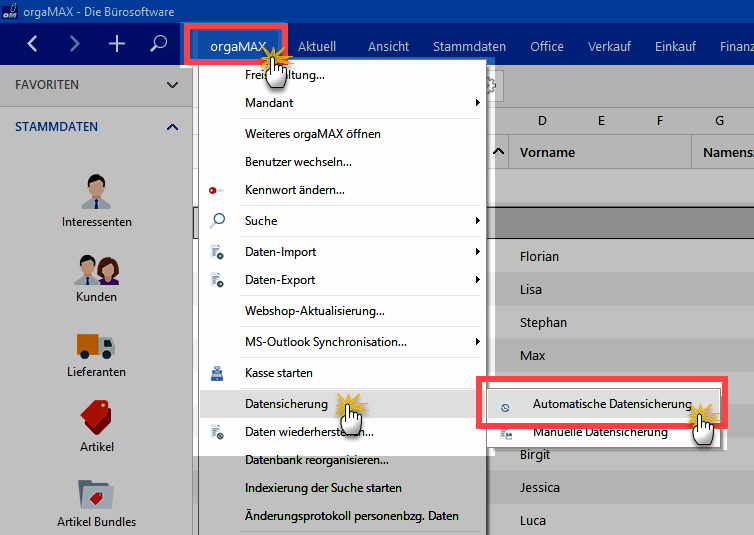Select Weiteres orgaMAX öffnen

click(340, 134)
